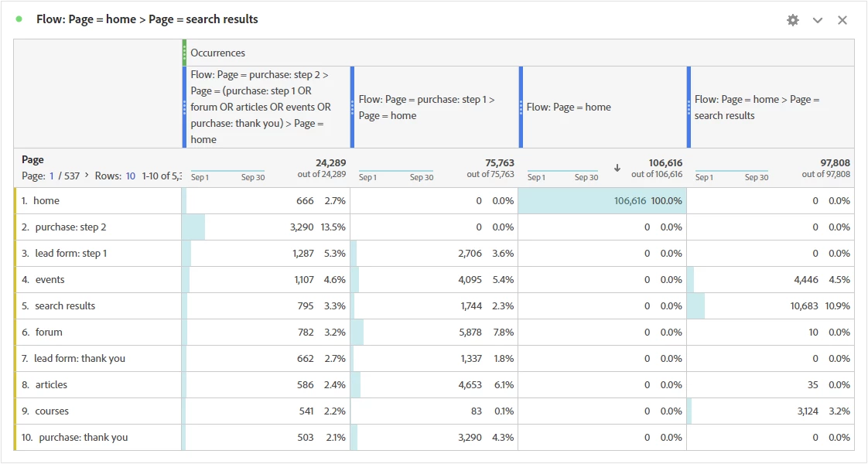Select row 3 lead form: step 1
868x464 pixels.
(98, 254)
